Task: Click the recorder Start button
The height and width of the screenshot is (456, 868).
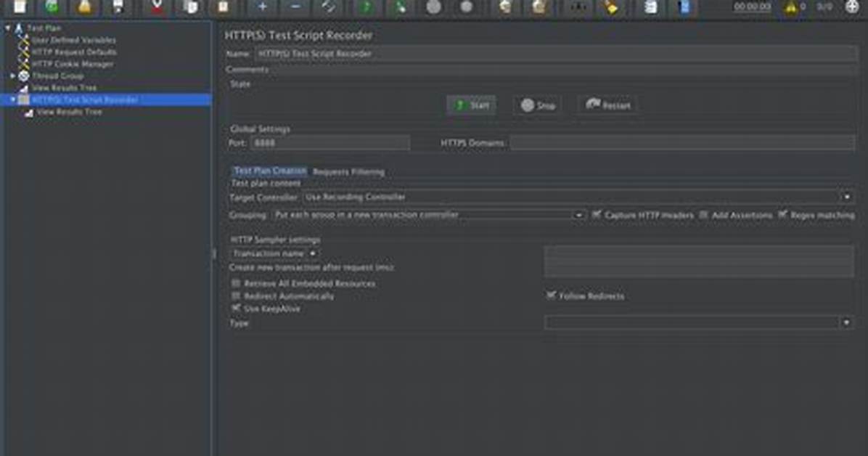Action: coord(472,105)
